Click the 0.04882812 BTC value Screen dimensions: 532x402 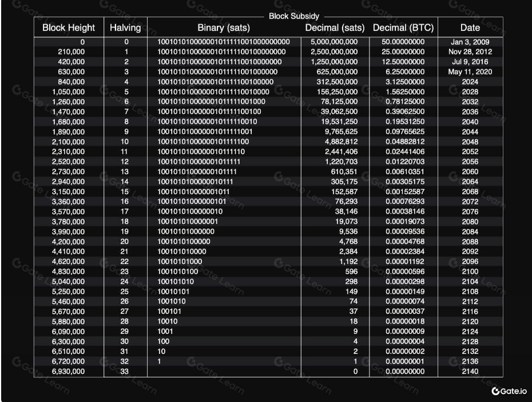coord(405,142)
